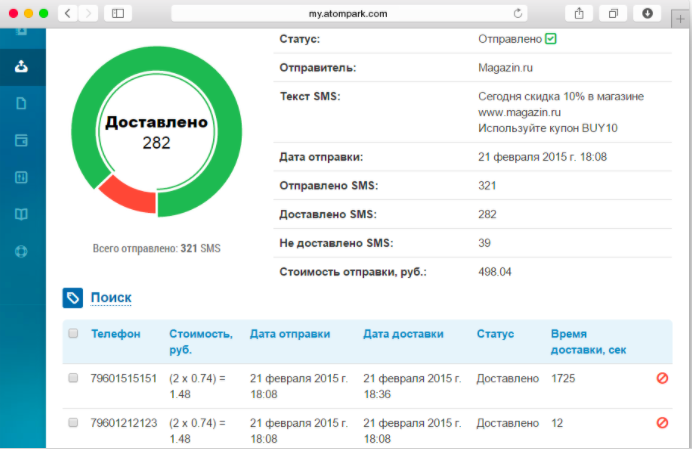
Task: Click Safari's forward arrow button
Action: coord(88,13)
